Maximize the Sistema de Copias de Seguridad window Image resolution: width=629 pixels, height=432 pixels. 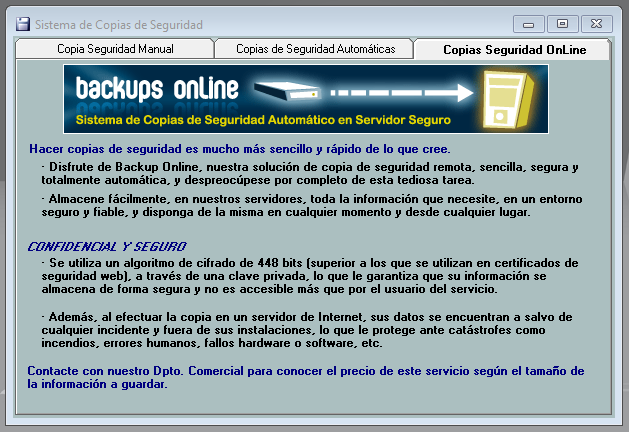point(562,24)
